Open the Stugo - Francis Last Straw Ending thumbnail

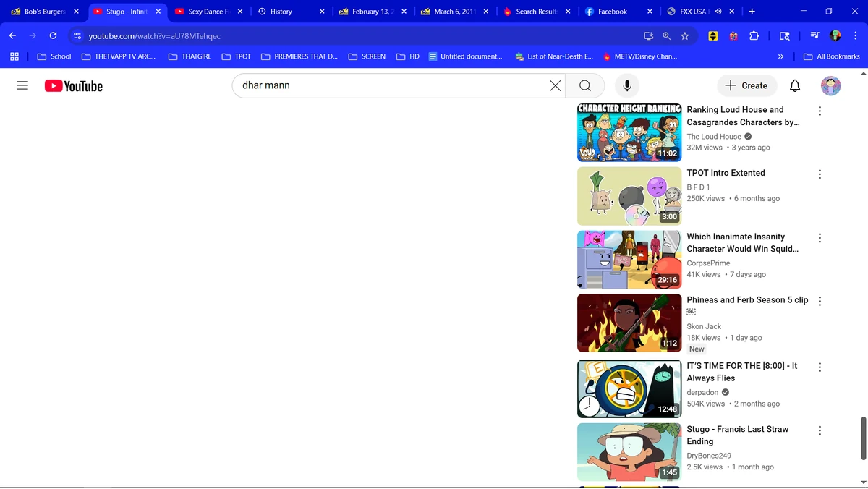point(629,451)
